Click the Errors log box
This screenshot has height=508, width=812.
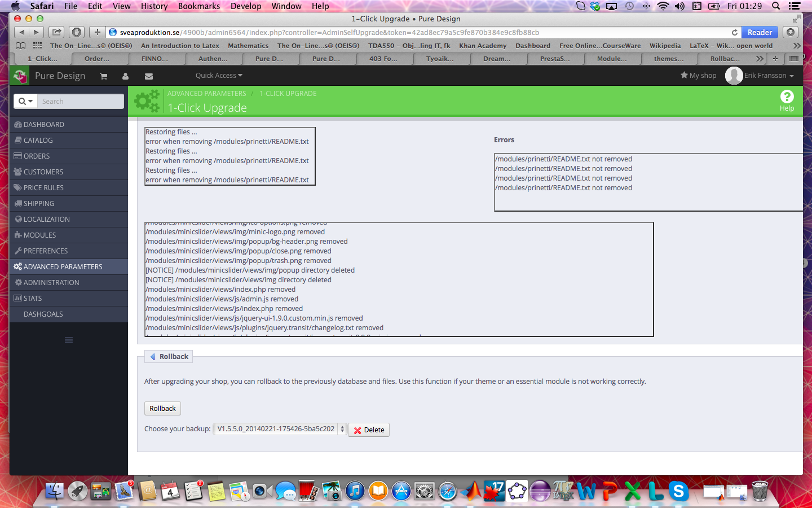(x=648, y=182)
